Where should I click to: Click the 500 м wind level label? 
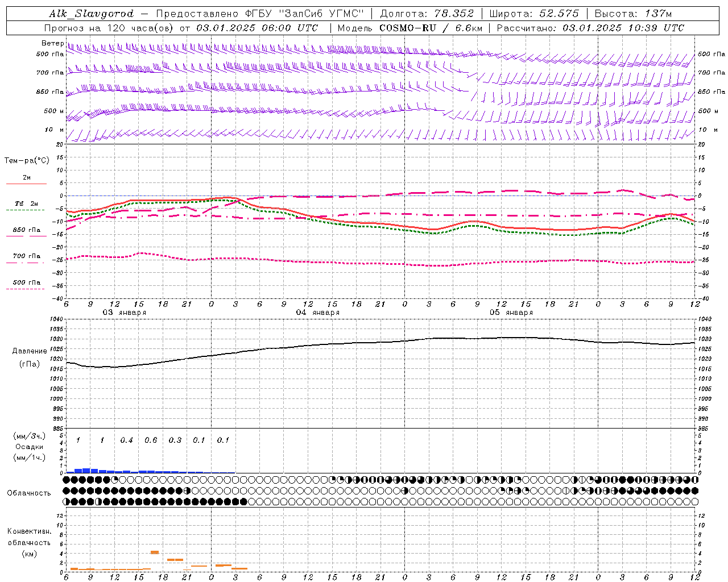coord(50,111)
